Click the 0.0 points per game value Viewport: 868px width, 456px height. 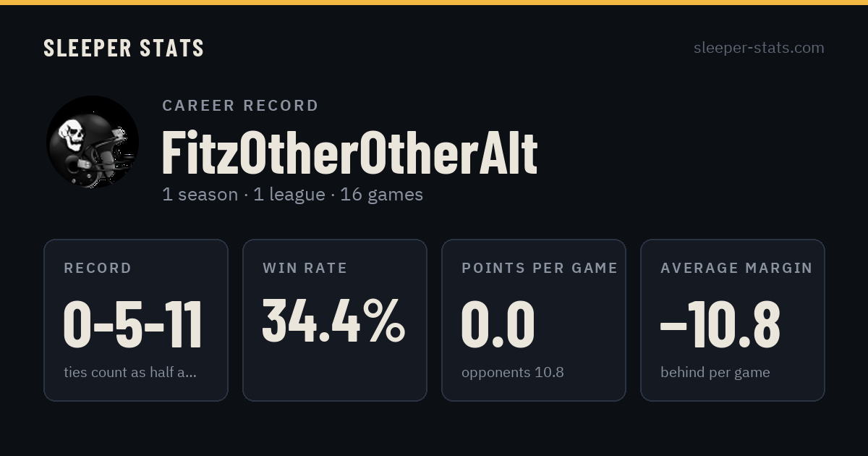[x=498, y=325]
